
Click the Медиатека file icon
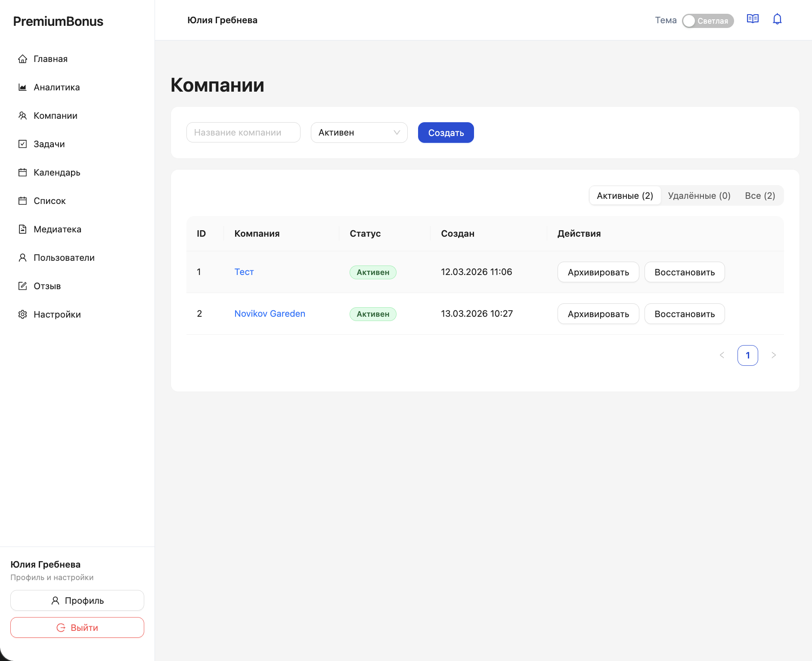(x=23, y=229)
